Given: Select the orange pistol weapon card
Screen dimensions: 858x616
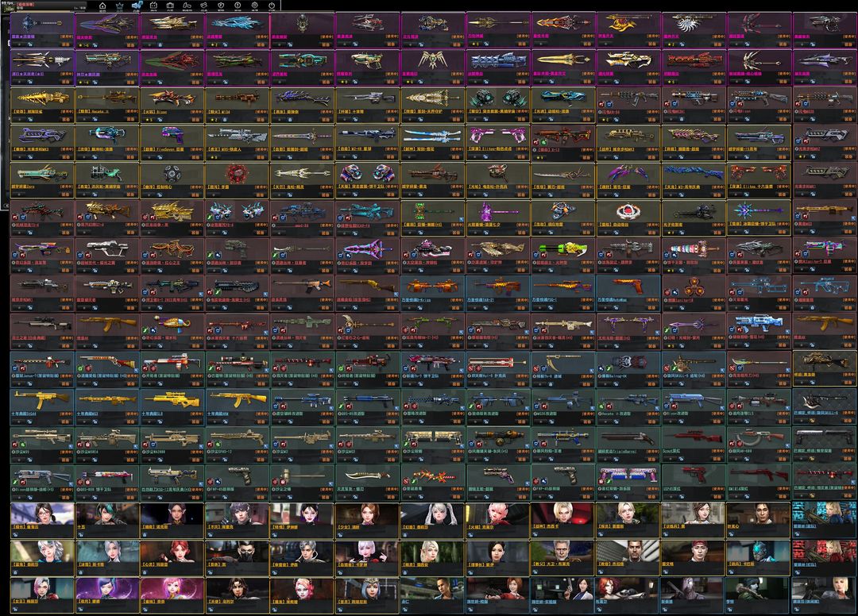Looking at the screenshot, I should (x=628, y=294).
